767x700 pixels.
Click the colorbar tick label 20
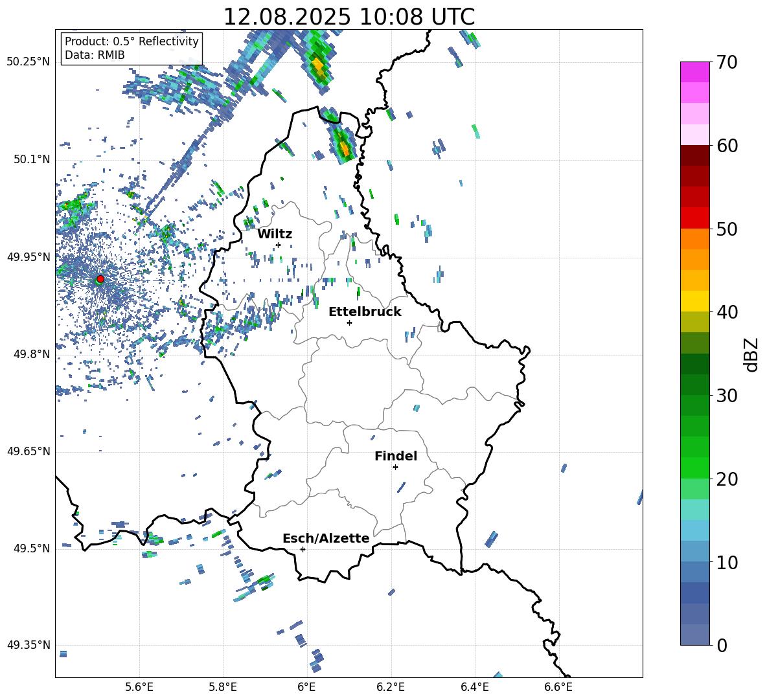[x=727, y=479]
